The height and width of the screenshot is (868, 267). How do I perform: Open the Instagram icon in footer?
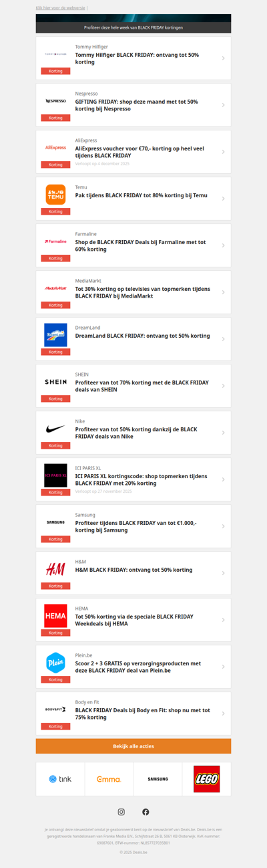click(x=121, y=812)
